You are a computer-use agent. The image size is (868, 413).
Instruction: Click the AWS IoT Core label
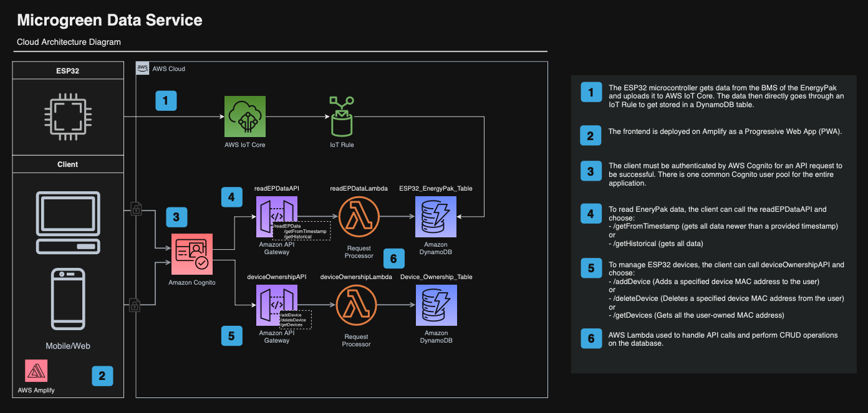(245, 145)
